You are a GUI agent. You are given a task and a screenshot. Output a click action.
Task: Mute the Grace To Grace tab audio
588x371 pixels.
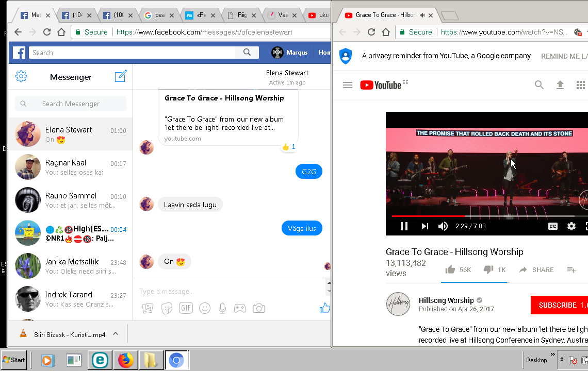[422, 15]
